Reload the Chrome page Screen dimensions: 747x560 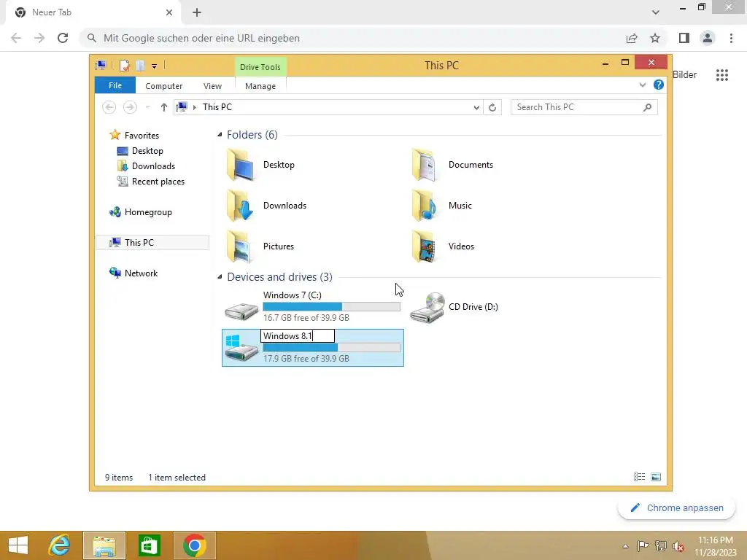coord(63,38)
